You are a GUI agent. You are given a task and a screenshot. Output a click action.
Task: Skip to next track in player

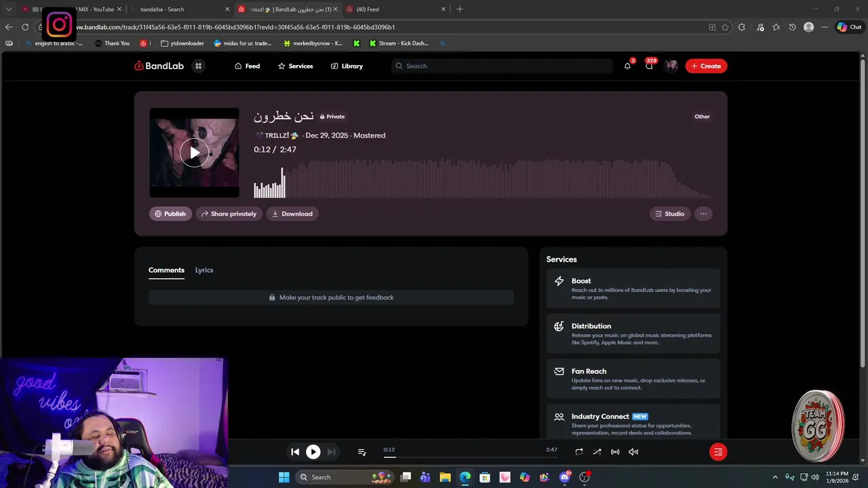click(331, 451)
